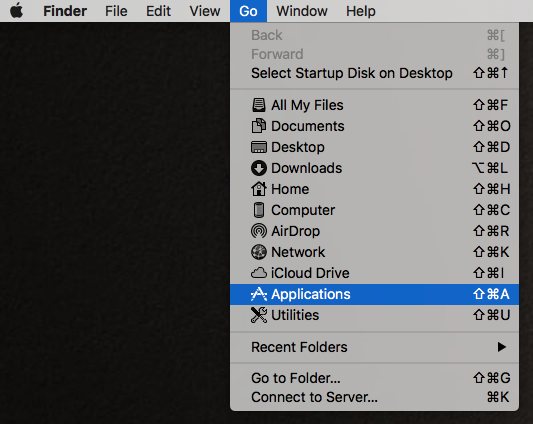Expand the Recent Folders submenu arrow
The width and height of the screenshot is (533, 424).
[x=502, y=347]
